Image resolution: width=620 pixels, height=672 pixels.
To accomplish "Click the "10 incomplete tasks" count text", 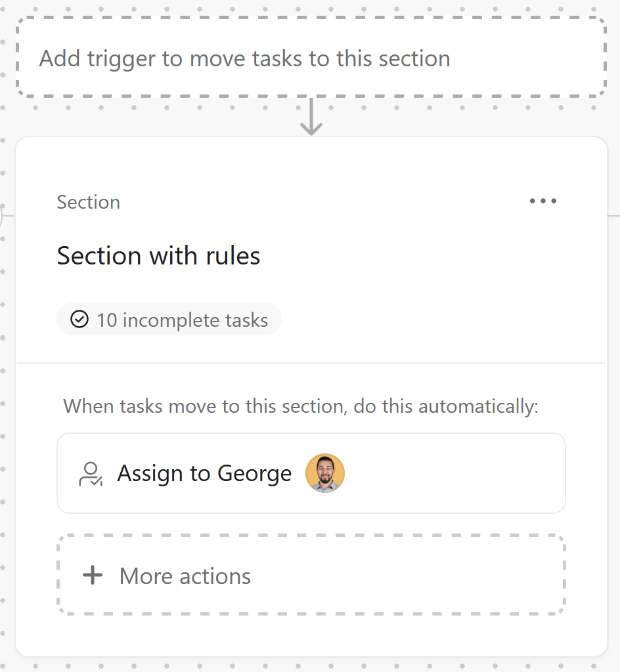I will (182, 320).
